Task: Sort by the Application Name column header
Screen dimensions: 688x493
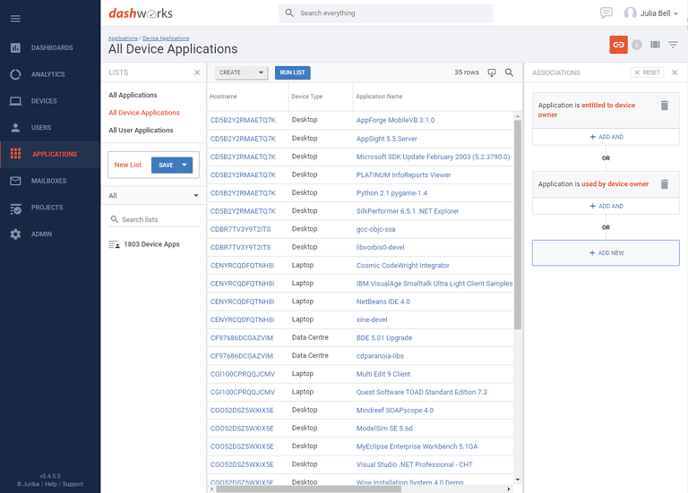Action: [379, 96]
